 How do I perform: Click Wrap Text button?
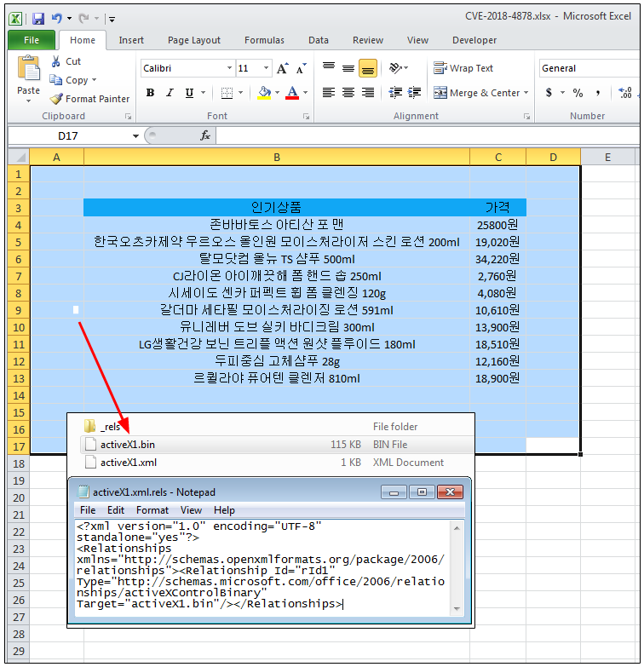coord(463,68)
